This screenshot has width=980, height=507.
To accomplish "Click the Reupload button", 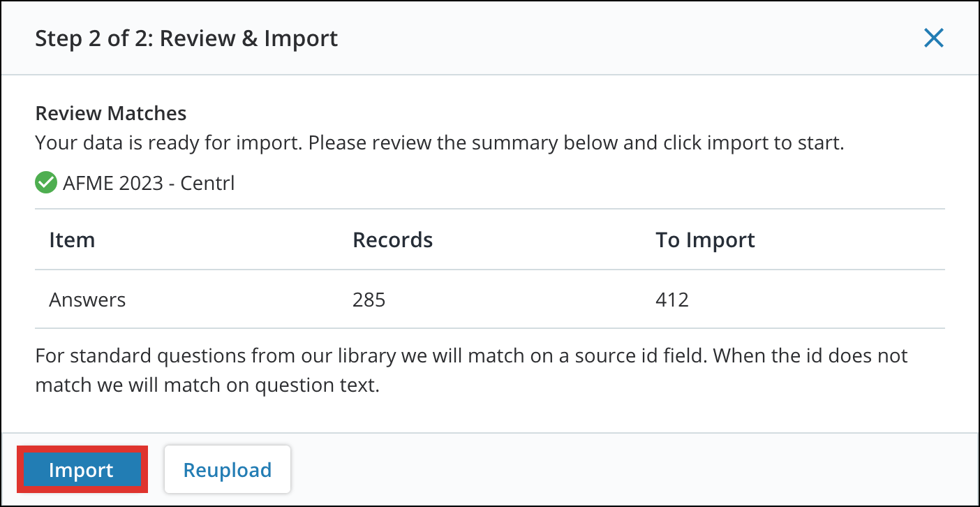I will click(x=228, y=469).
